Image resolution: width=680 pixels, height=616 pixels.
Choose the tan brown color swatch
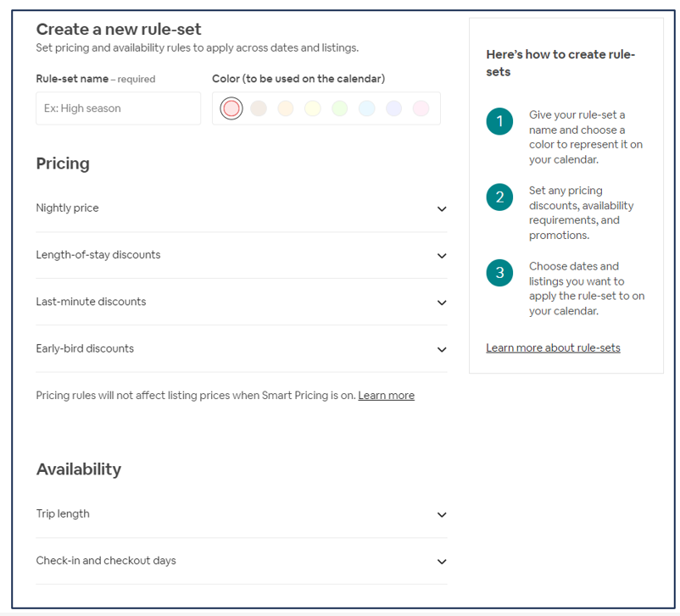(x=259, y=108)
